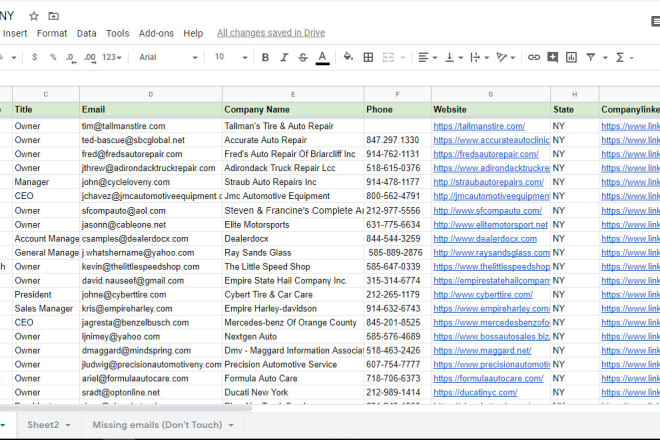This screenshot has height=440, width=660.
Task: Open https://fredsautorepair.com/ link
Action: [x=486, y=154]
